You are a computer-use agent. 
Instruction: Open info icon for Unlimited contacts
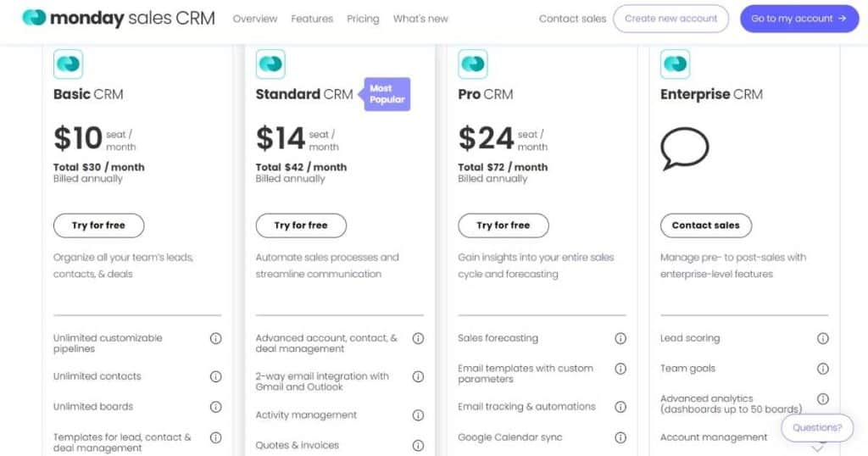click(x=216, y=376)
